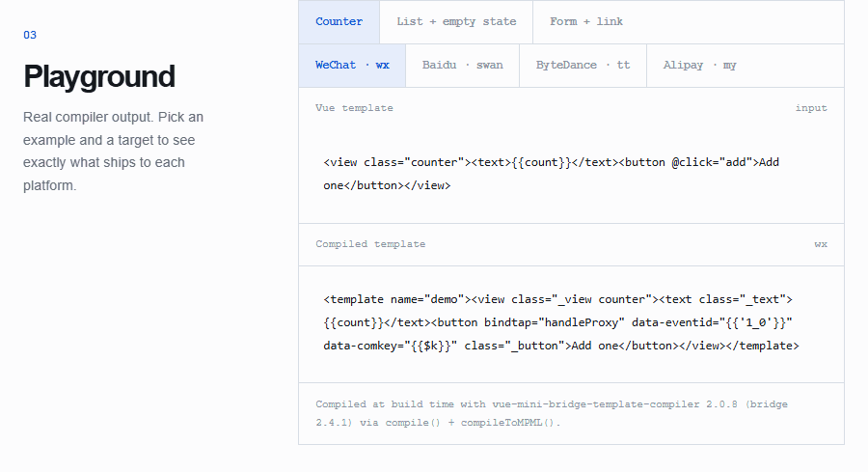Click the wx label beside Compiled template
This screenshot has height=472, width=868.
pyautogui.click(x=821, y=244)
